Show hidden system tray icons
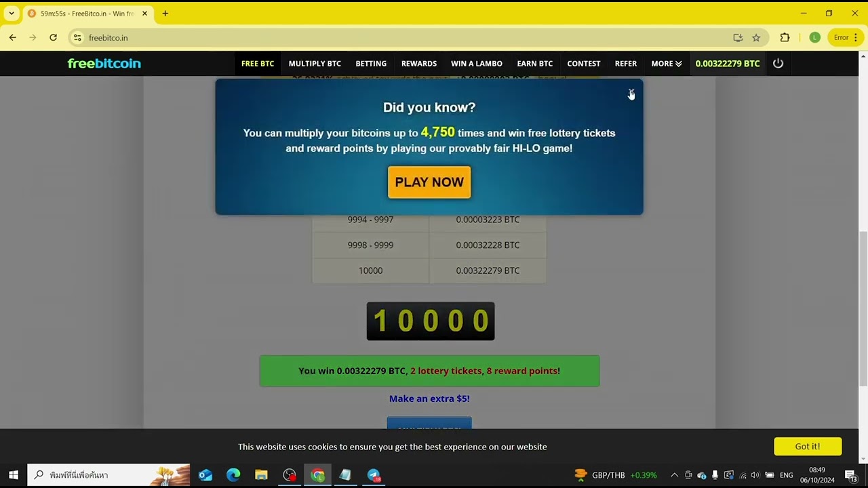This screenshot has width=868, height=488. [674, 475]
